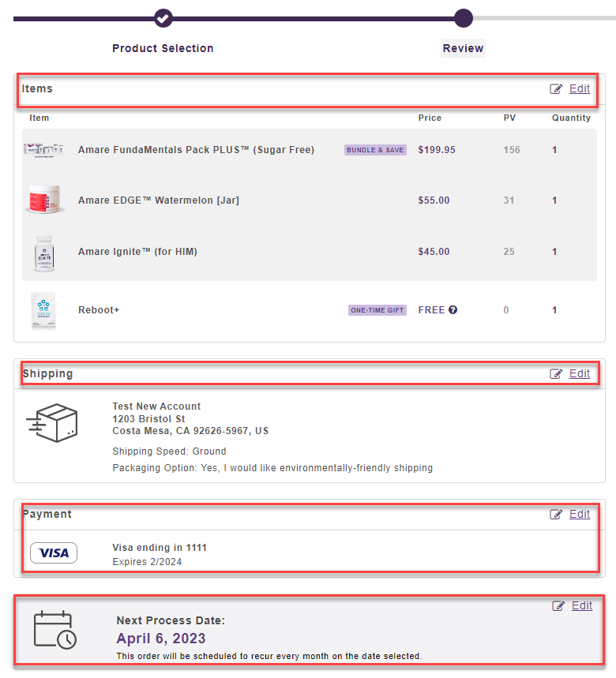This screenshot has height=678, width=616.
Task: Click the Visa card logo
Action: pos(54,553)
